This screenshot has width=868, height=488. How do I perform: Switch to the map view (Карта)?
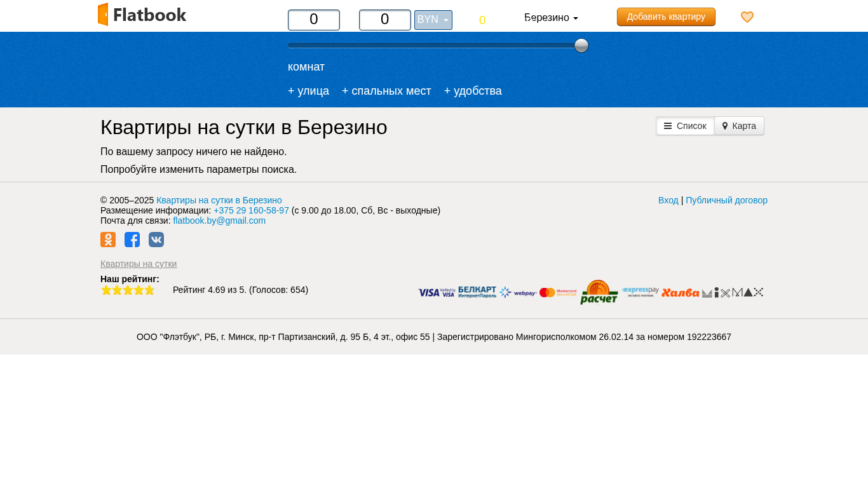coord(739,126)
